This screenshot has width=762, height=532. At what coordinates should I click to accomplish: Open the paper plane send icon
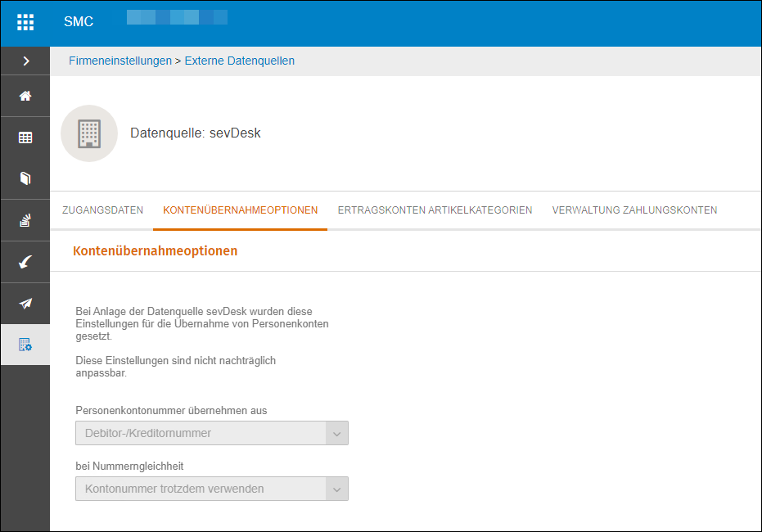click(x=25, y=304)
